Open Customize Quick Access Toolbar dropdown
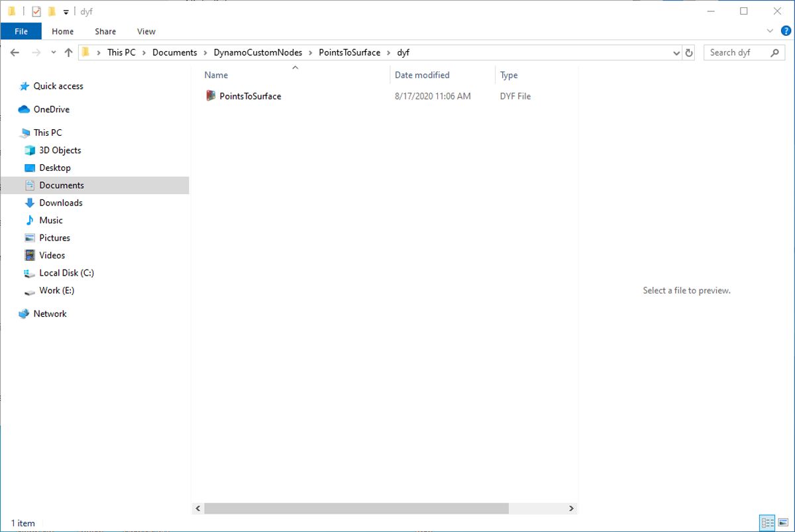 66,12
